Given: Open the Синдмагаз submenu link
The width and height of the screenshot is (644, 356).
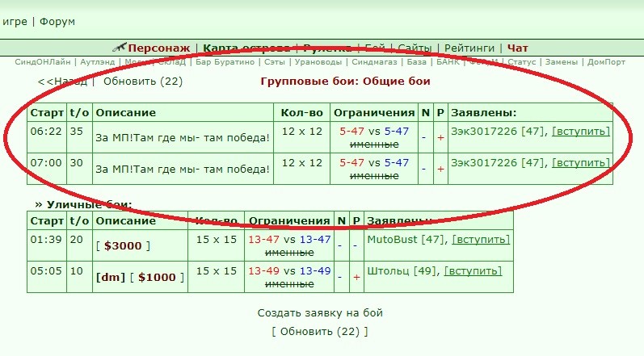Looking at the screenshot, I should click(x=375, y=62).
